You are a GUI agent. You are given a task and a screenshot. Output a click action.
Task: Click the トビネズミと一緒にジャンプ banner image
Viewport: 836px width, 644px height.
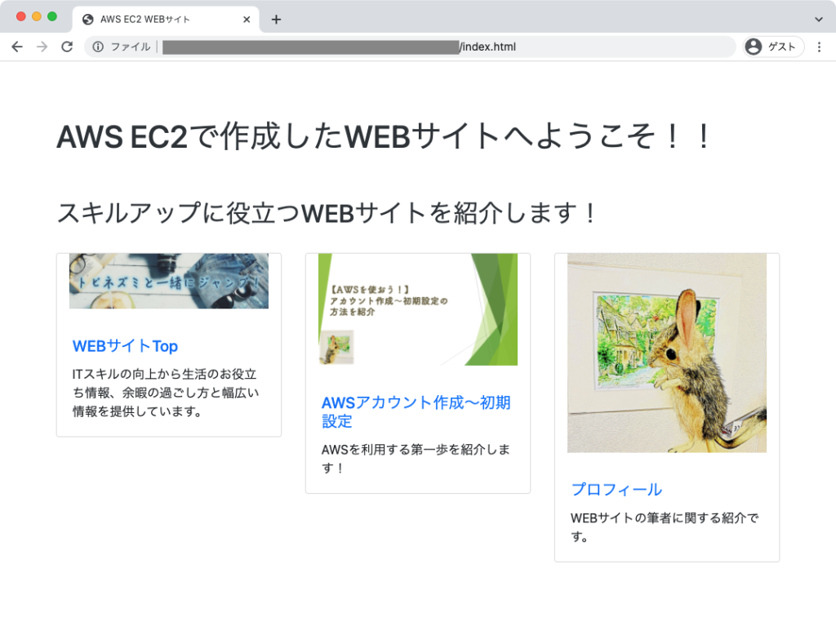169,281
